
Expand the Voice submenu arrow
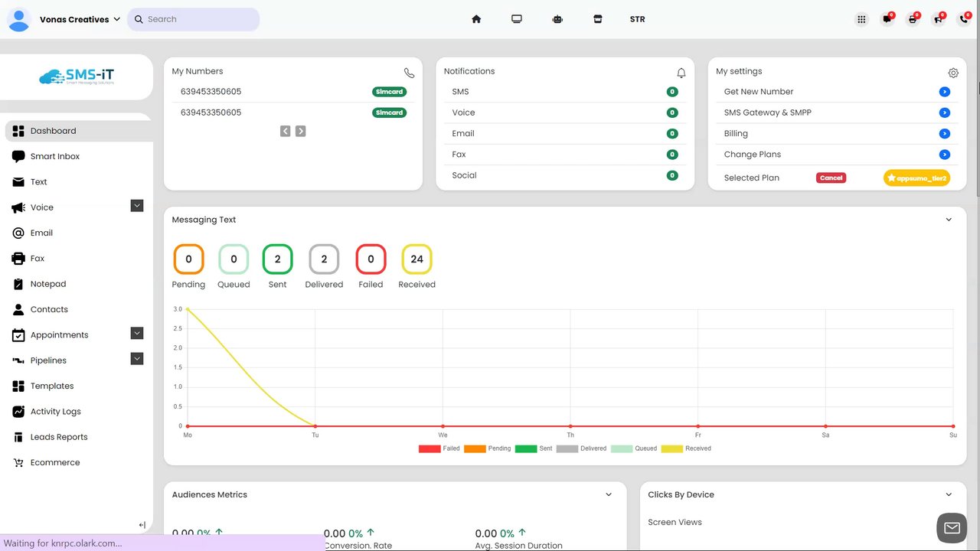137,206
